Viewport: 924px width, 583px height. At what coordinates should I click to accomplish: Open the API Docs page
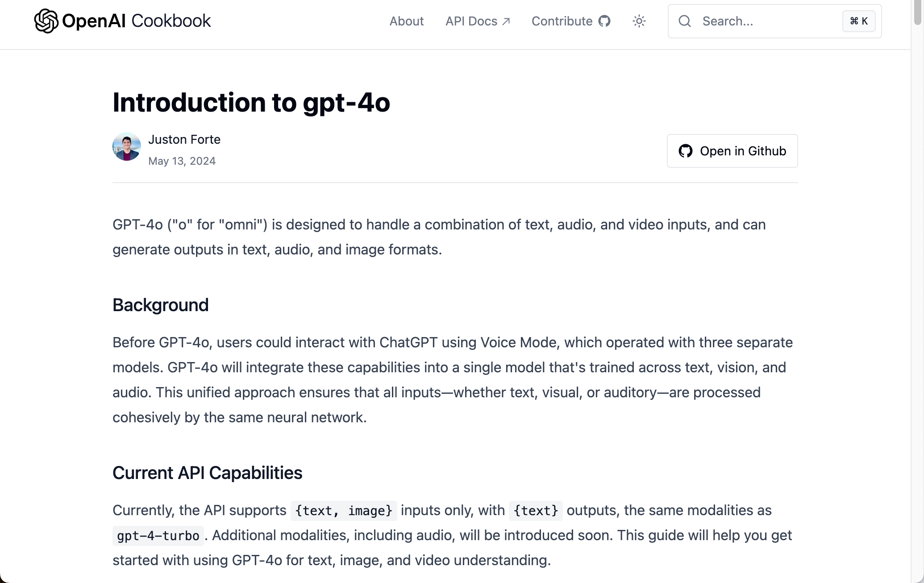pos(471,21)
